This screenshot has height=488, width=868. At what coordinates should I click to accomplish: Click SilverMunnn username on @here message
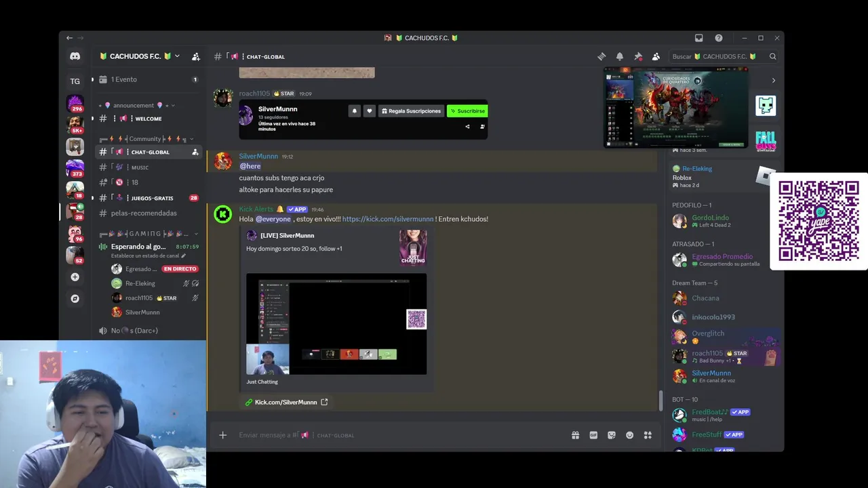pos(258,156)
